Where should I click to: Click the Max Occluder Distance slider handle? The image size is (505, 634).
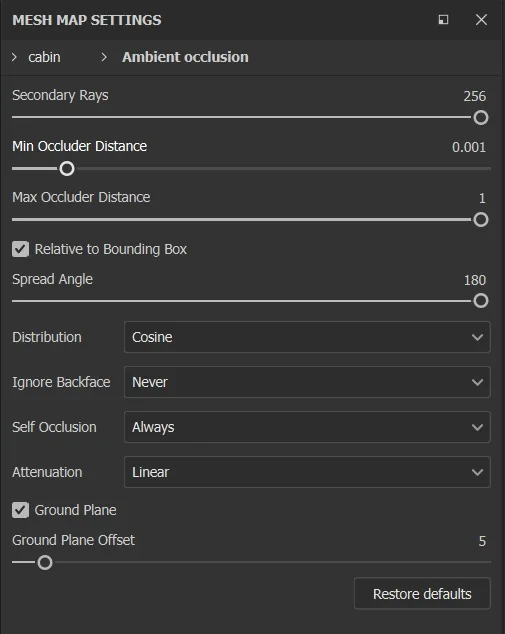pos(481,220)
